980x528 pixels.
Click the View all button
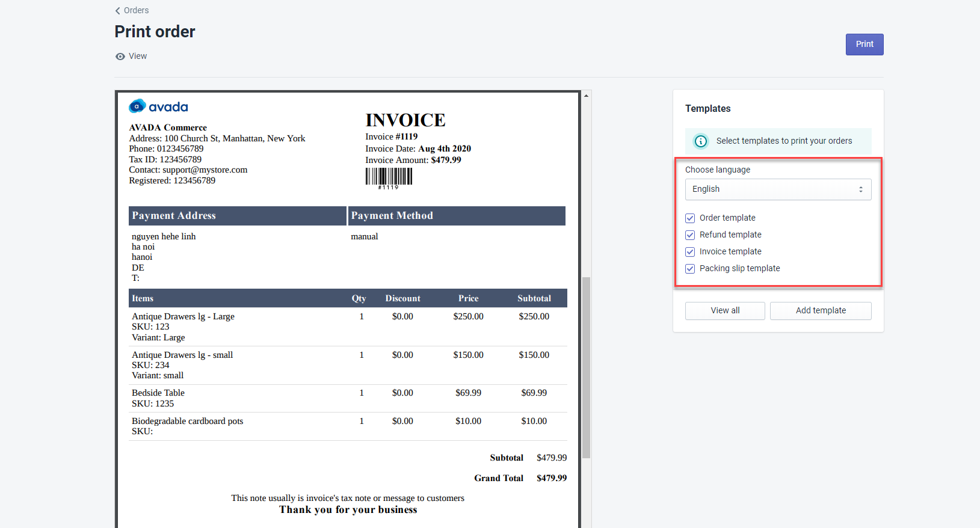click(x=725, y=311)
